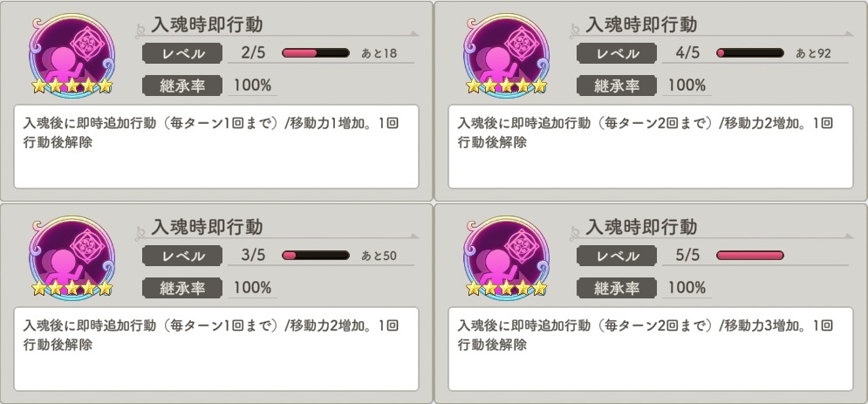The height and width of the screenshot is (404, 868).
Task: Click the 継承率 label on the 4/5 card
Action: click(x=619, y=86)
